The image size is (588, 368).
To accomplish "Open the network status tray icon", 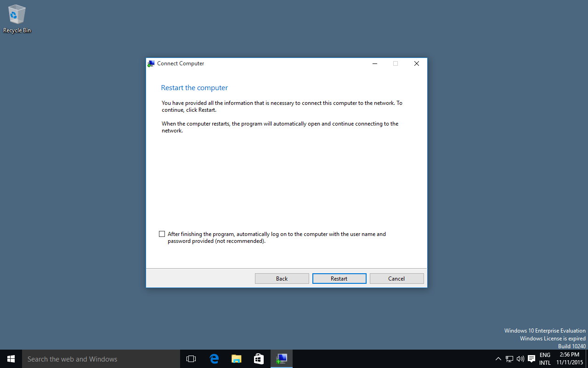I will (x=509, y=359).
